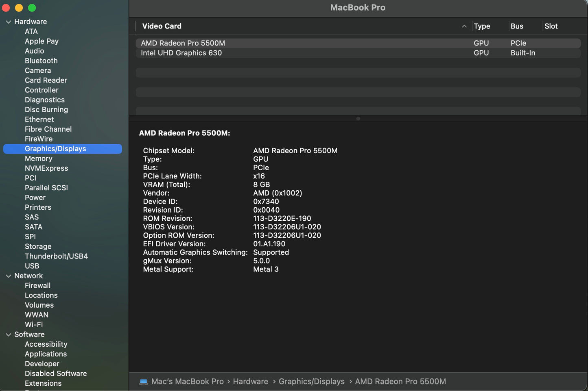This screenshot has width=588, height=391.
Task: Select the Firewall network item
Action: coord(37,286)
